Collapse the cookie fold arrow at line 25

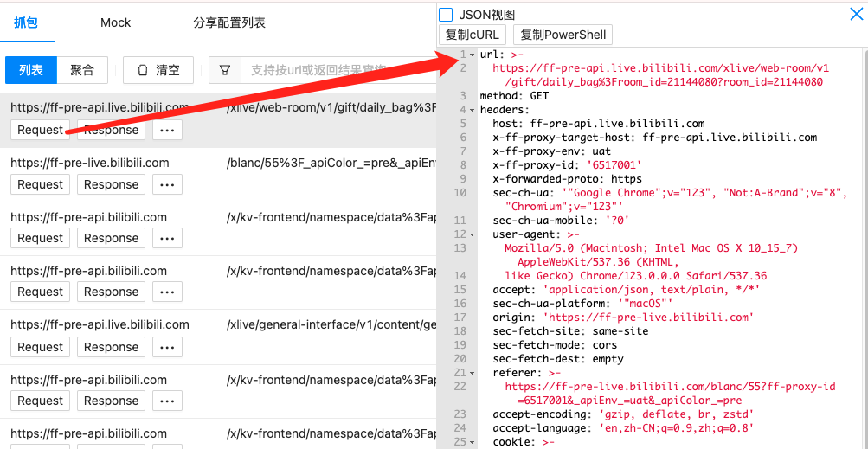point(472,442)
